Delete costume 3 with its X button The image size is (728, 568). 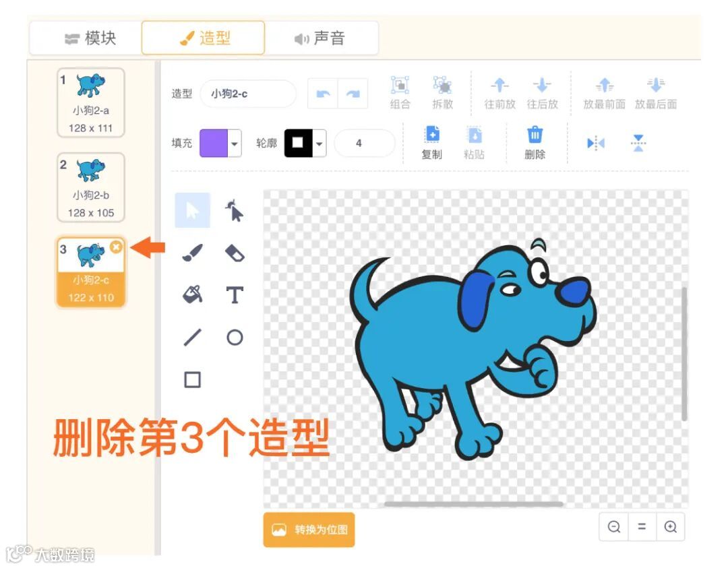pos(116,247)
